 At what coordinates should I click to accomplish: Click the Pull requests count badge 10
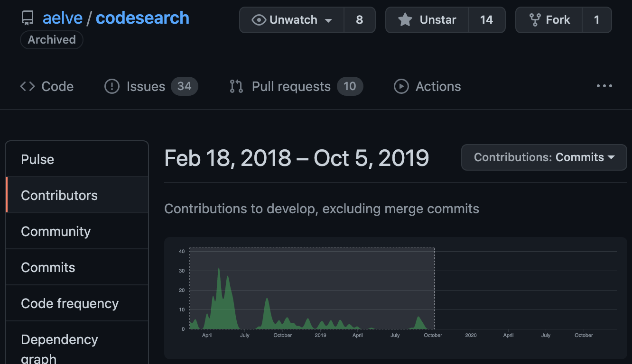click(350, 86)
